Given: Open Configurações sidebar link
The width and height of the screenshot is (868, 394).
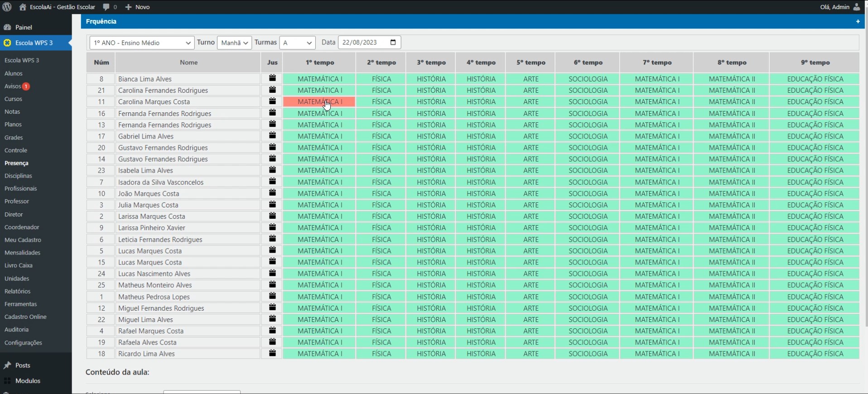Looking at the screenshot, I should tap(23, 343).
